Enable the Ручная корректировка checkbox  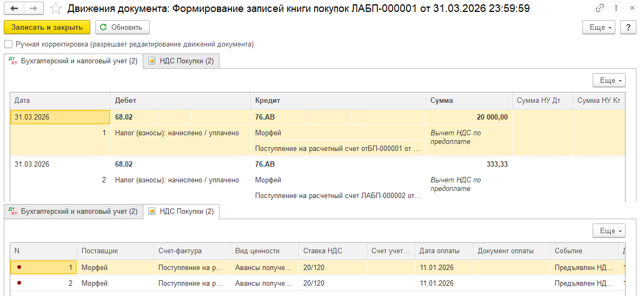coord(8,44)
